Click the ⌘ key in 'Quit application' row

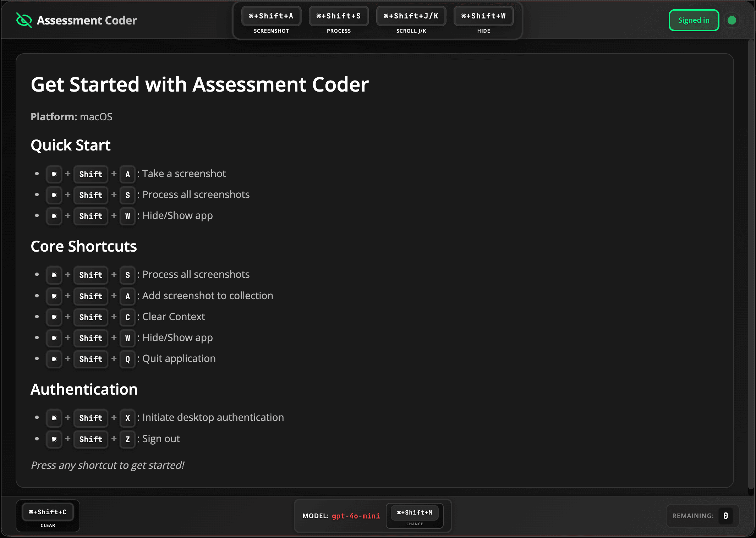(x=54, y=359)
